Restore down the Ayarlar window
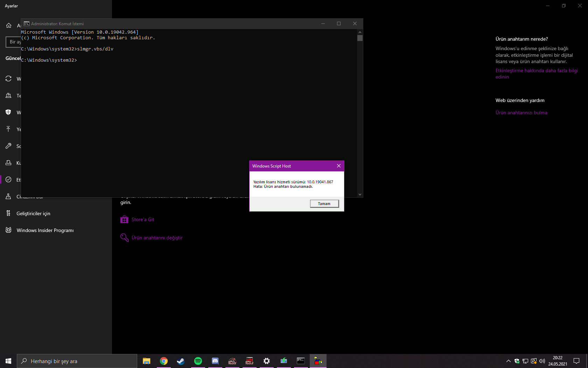 click(x=564, y=6)
